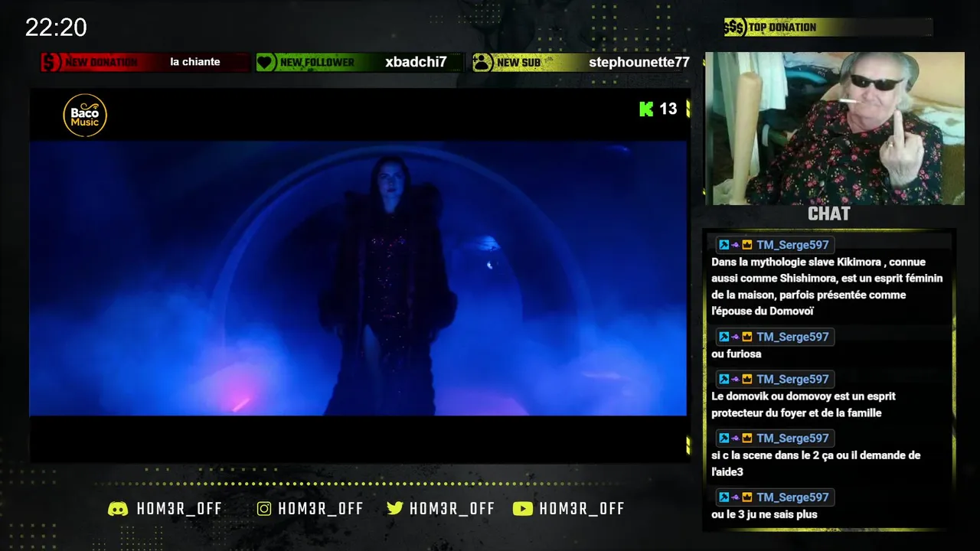
Task: Click the Twitter bird icon in footer
Action: (x=395, y=509)
